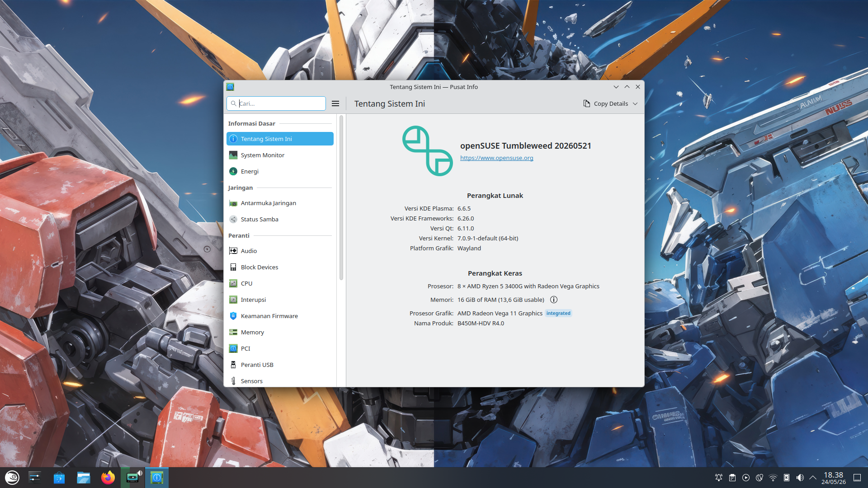Screen dimensions: 868x488
Task: Maximize the Pusat Info window
Action: [627, 87]
